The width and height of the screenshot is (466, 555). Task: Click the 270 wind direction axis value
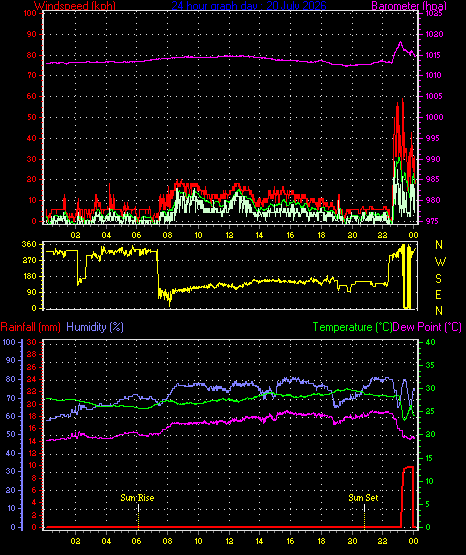pyautogui.click(x=29, y=261)
